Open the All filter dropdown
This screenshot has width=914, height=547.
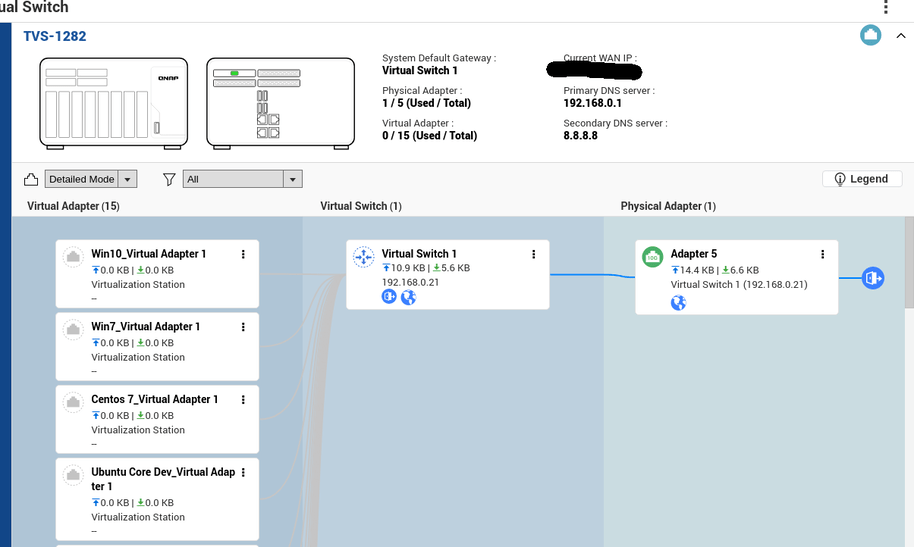242,179
